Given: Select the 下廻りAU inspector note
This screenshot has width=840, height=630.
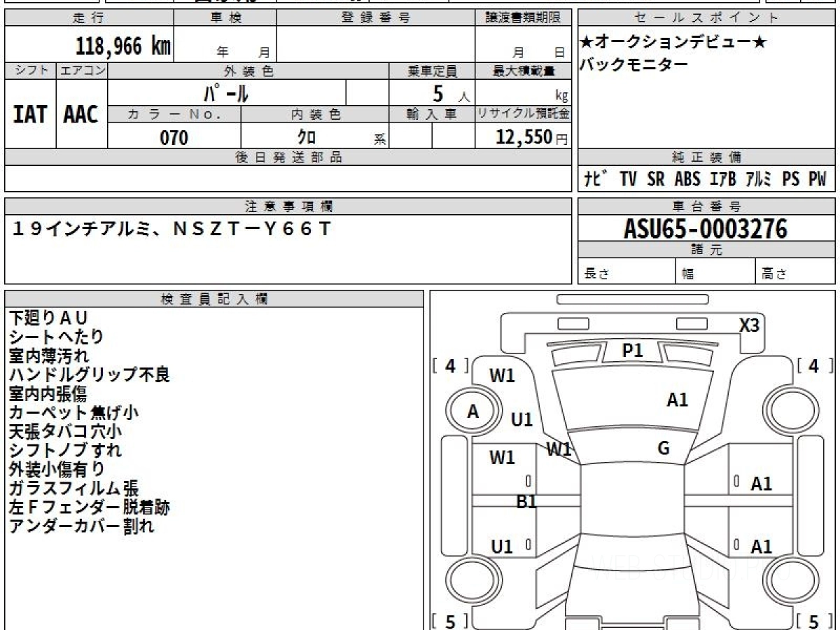Looking at the screenshot, I should point(49,318).
